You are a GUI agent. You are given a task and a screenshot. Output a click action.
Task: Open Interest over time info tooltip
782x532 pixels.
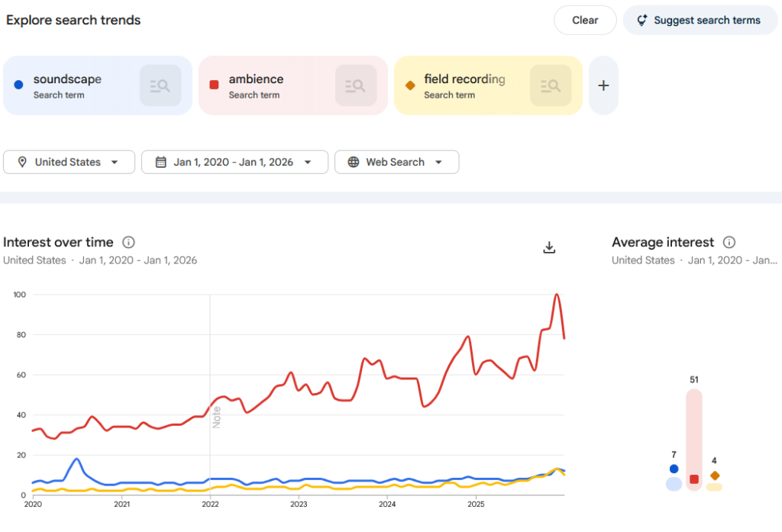pos(128,243)
